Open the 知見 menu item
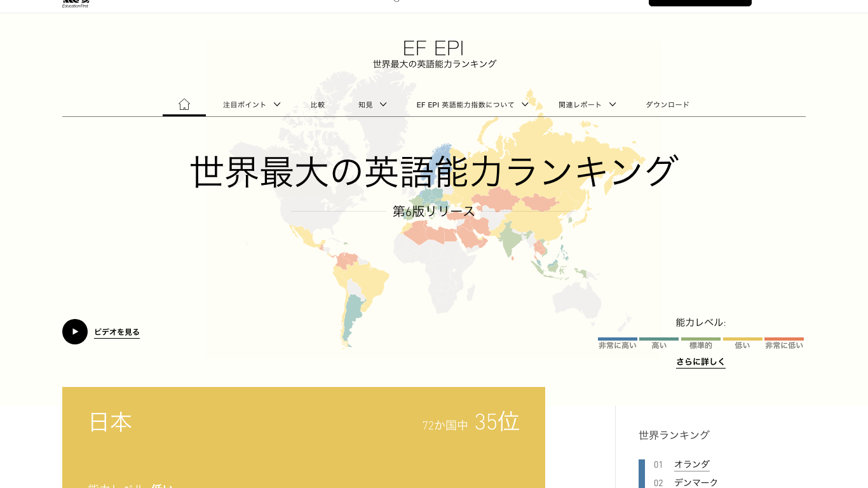Screen dimensions: 868x488 pyautogui.click(x=365, y=105)
